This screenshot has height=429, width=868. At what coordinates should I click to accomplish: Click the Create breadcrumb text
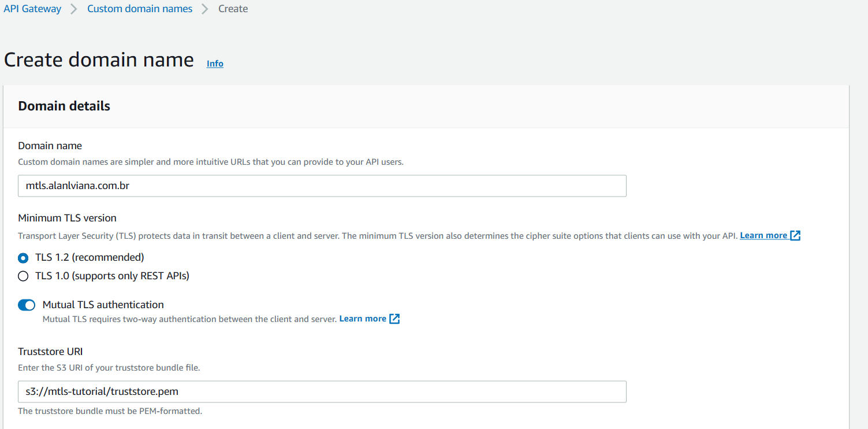pos(233,9)
